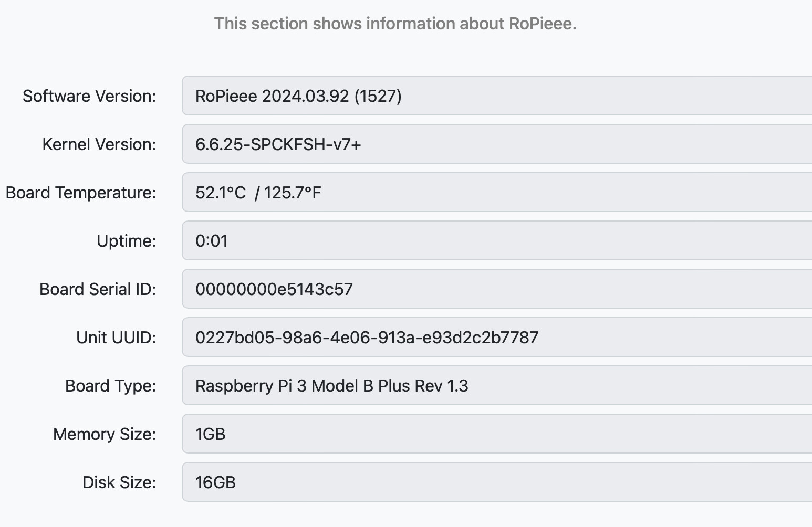Click the Software Version field
This screenshot has width=812, height=527.
tap(497, 96)
